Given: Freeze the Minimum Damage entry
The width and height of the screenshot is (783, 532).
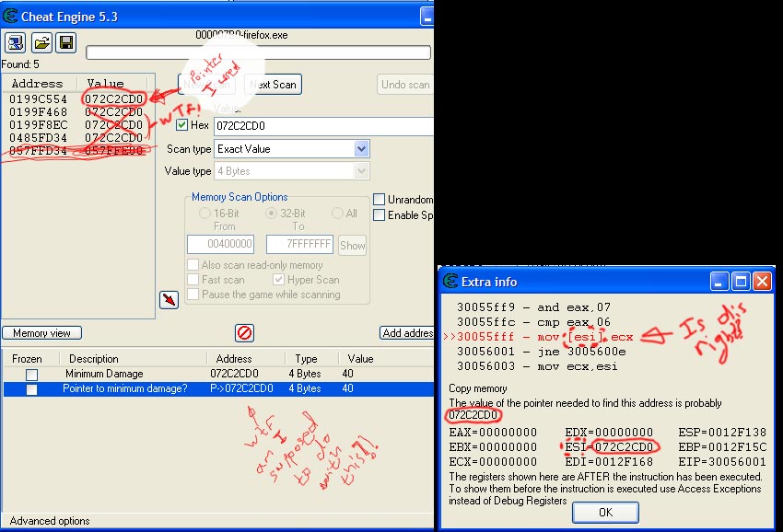Looking at the screenshot, I should coord(31,375).
